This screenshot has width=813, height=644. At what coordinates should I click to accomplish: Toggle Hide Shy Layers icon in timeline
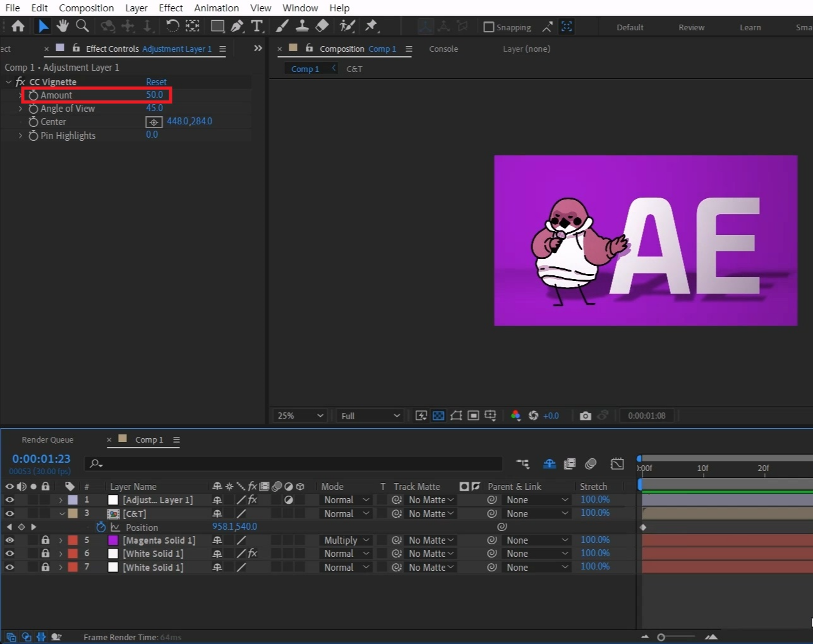pyautogui.click(x=550, y=464)
